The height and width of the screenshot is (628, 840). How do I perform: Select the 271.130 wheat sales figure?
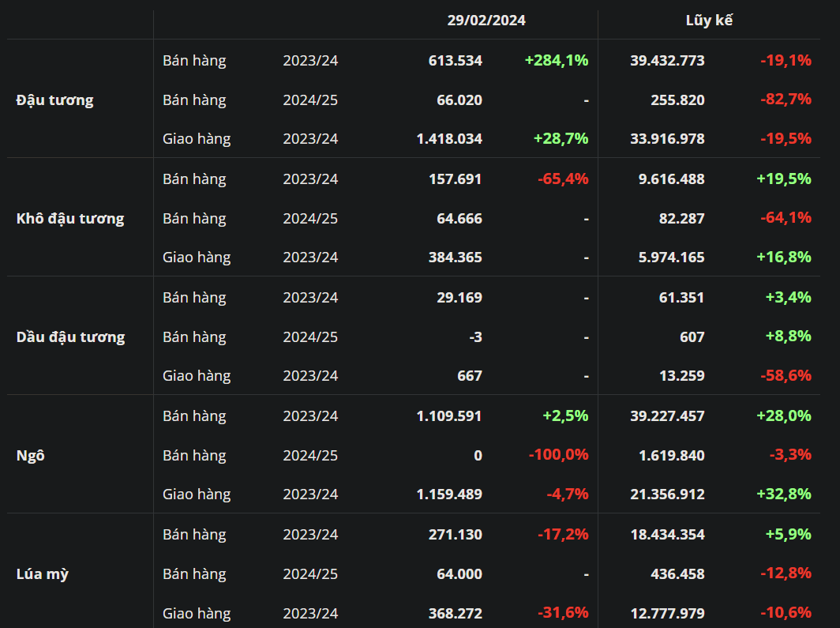(x=455, y=534)
